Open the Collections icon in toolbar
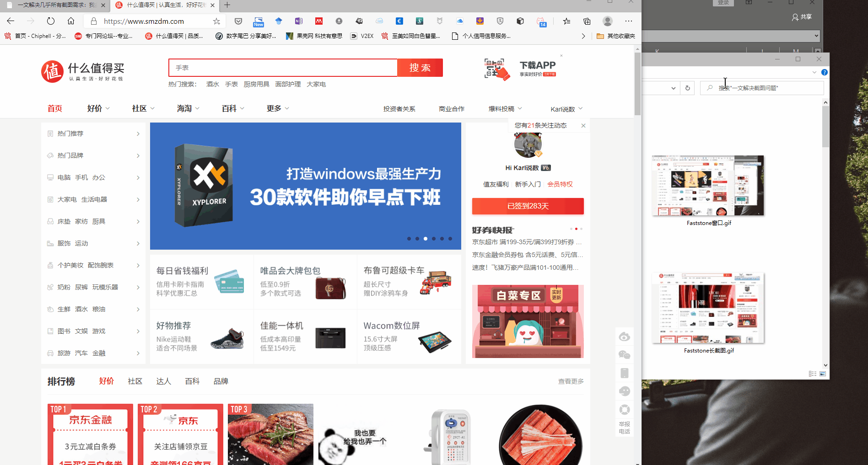The width and height of the screenshot is (868, 465). click(587, 21)
